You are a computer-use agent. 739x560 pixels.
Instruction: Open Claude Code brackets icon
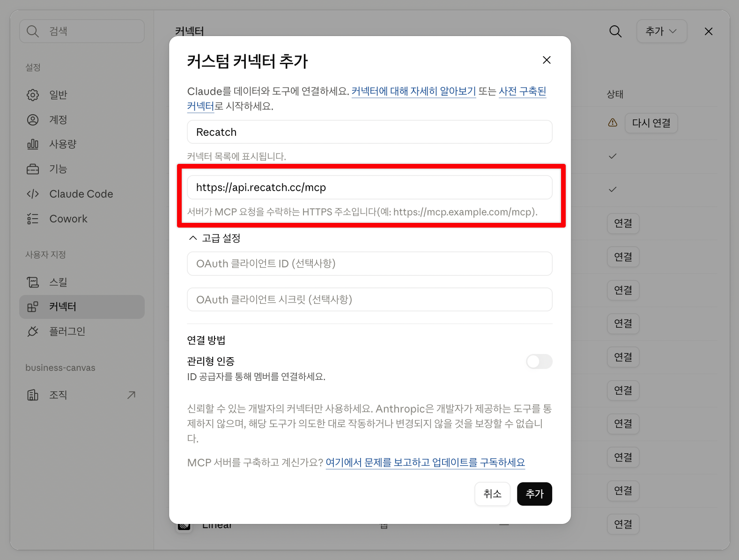33,194
